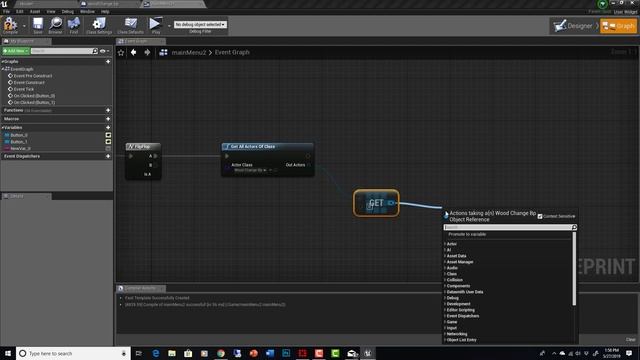Viewport: 640px width, 360px height.
Task: Open the Compile options dropdown arrow
Action: pyautogui.click(x=24, y=25)
